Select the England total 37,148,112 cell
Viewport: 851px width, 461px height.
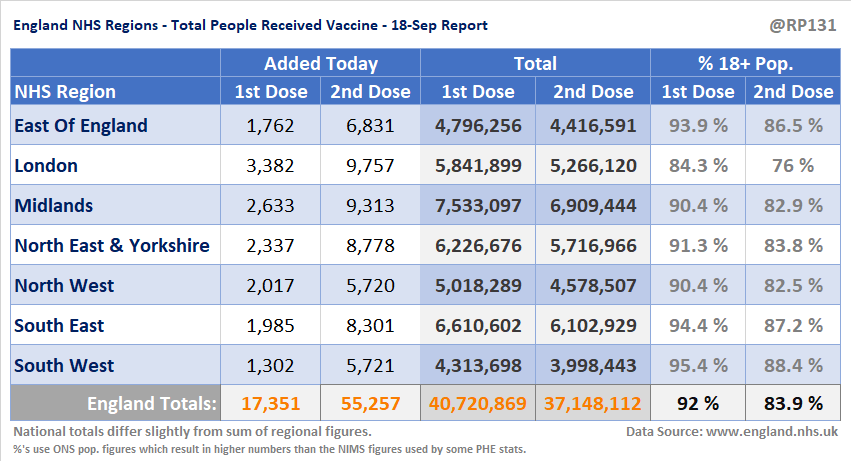click(593, 404)
